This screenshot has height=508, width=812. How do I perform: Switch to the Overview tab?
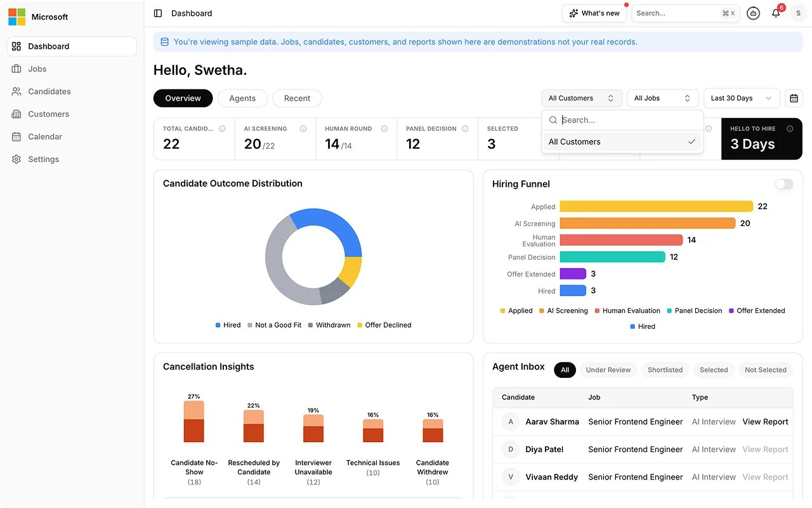[183, 98]
